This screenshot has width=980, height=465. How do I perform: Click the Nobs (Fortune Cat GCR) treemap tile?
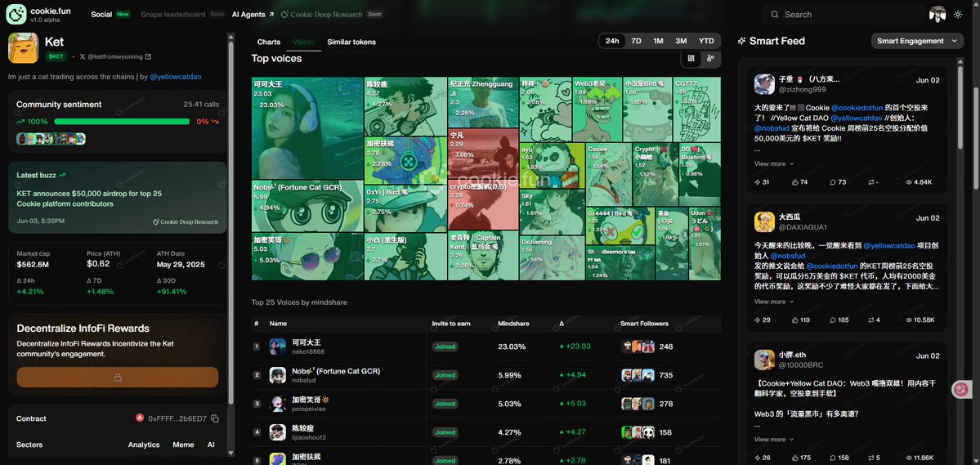click(307, 206)
